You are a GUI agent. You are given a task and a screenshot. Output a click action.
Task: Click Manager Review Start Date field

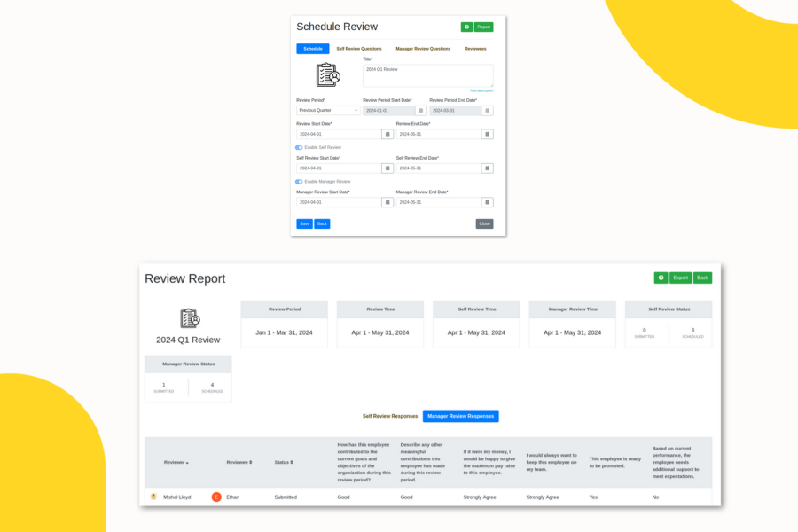click(x=339, y=202)
